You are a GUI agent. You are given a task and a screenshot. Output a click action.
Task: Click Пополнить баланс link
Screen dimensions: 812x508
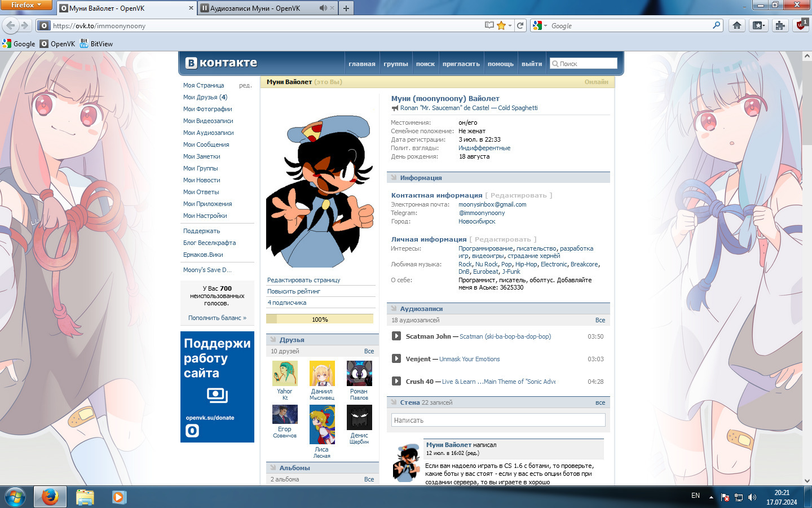click(x=217, y=318)
